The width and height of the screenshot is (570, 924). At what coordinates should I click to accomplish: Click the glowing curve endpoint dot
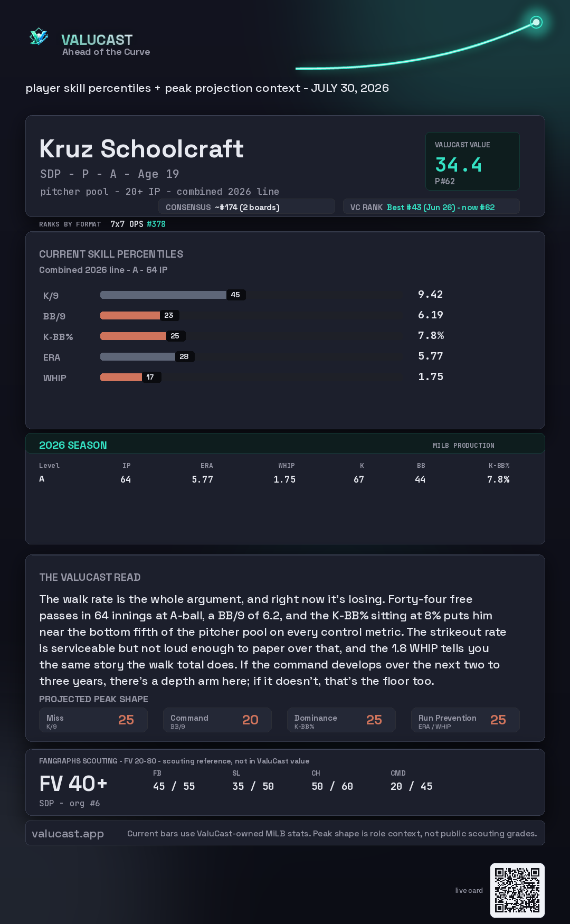[x=536, y=22]
